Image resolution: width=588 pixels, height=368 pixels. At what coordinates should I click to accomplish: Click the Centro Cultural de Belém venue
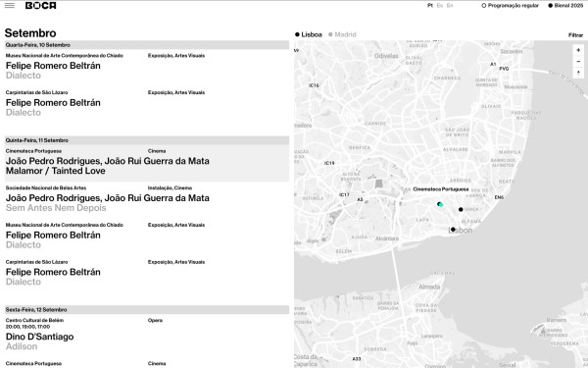pyautogui.click(x=34, y=320)
